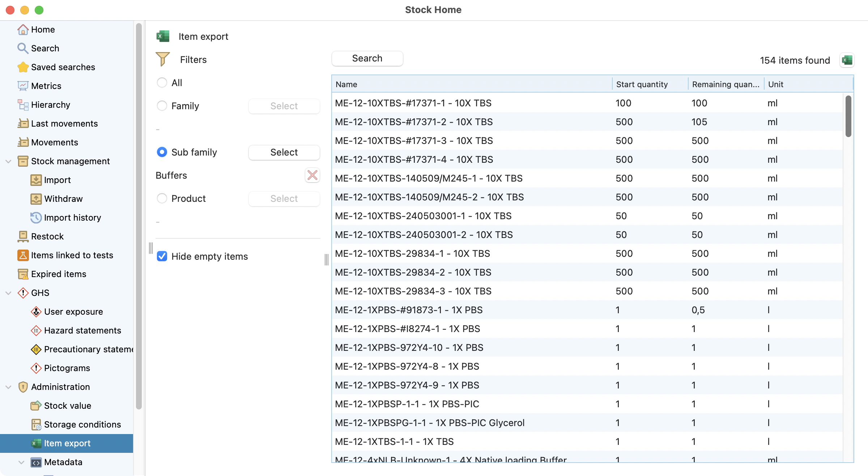
Task: Open Stock value under Administration
Action: [x=67, y=405]
